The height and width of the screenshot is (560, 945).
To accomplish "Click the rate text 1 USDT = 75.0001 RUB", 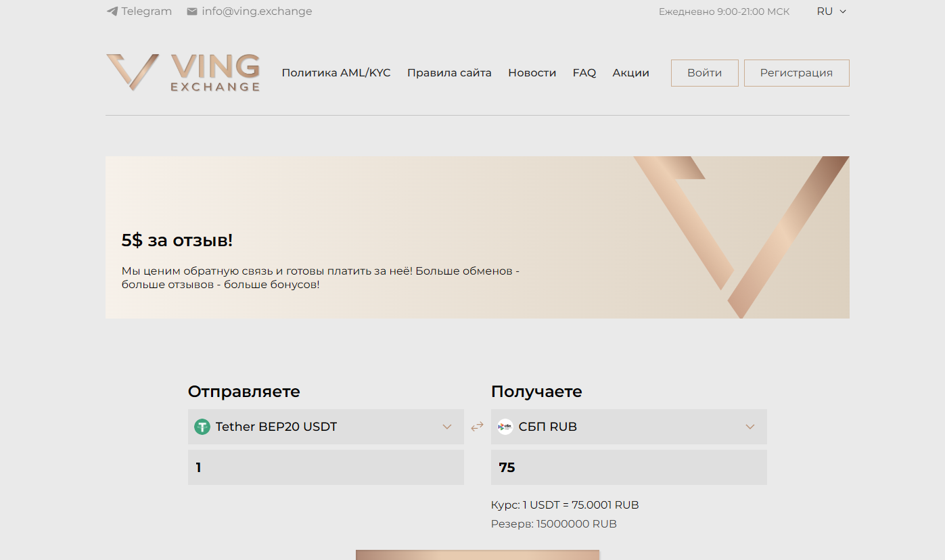I will point(581,505).
